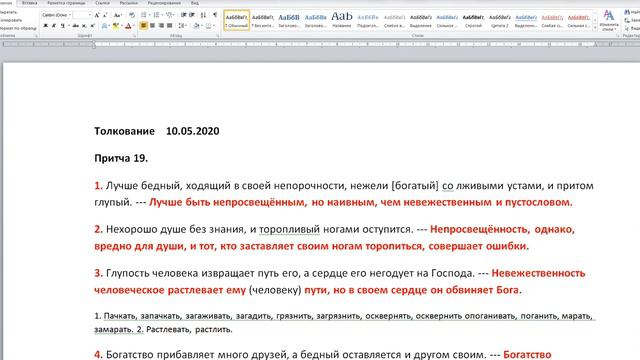Viewport: 640px width, 360px height.
Task: Open the Рецензирование tab
Action: click(164, 3)
